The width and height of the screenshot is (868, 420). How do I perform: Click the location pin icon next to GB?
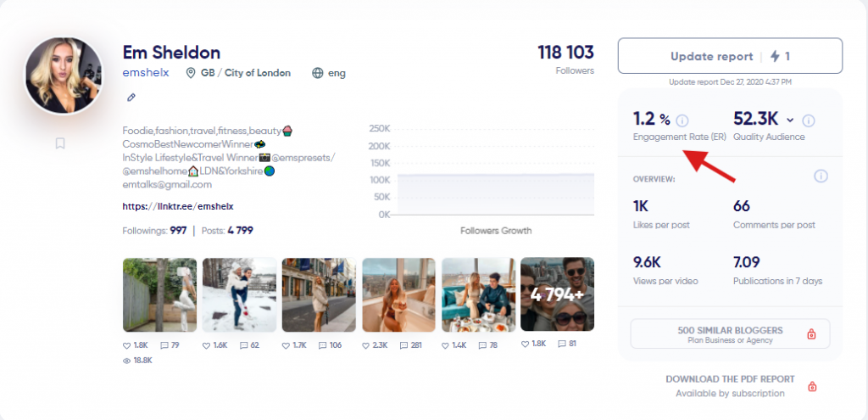pyautogui.click(x=191, y=73)
